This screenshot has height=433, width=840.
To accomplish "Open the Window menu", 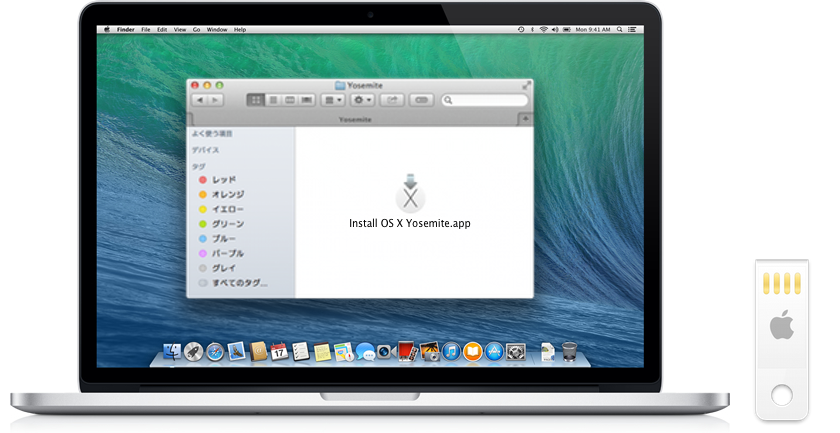I will 217,30.
